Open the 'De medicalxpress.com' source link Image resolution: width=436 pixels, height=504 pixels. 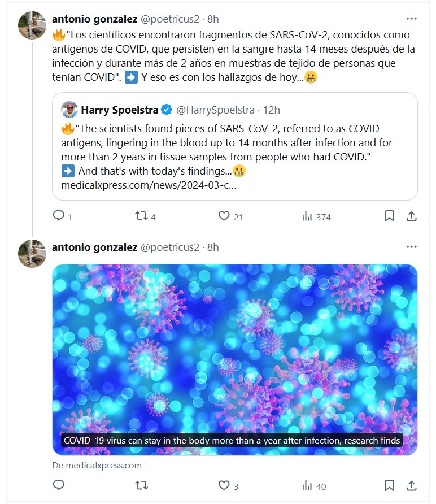coord(97,466)
